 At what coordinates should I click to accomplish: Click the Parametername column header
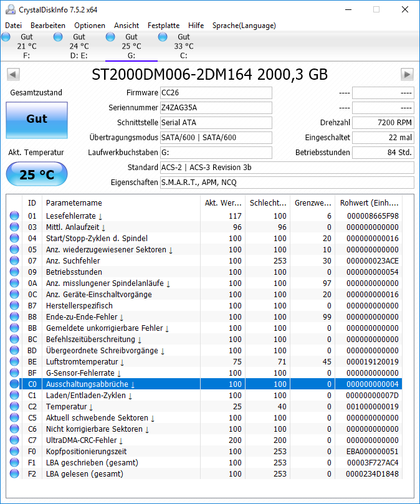pyautogui.click(x=122, y=203)
